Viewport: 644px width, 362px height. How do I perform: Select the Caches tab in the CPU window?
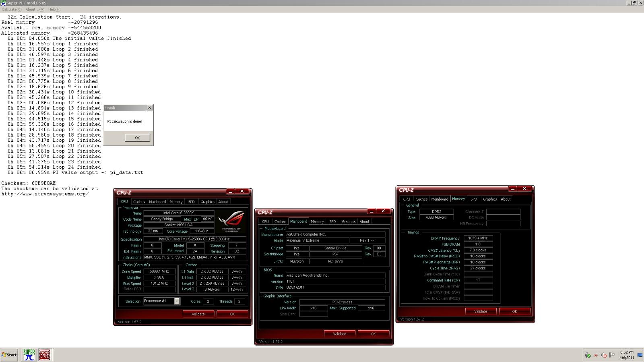tap(139, 202)
